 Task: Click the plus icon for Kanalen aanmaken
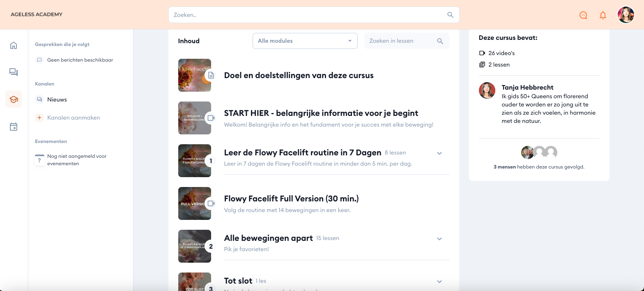click(x=39, y=118)
